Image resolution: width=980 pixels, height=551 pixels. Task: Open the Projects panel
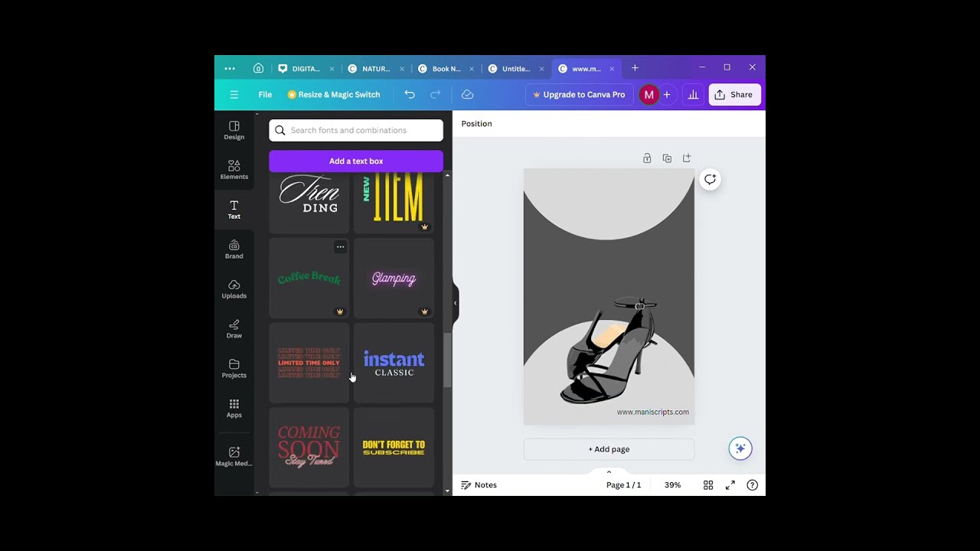point(234,369)
